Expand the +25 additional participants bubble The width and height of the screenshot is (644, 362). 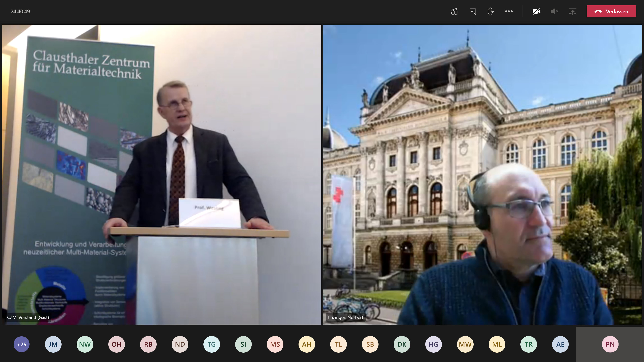tap(21, 344)
